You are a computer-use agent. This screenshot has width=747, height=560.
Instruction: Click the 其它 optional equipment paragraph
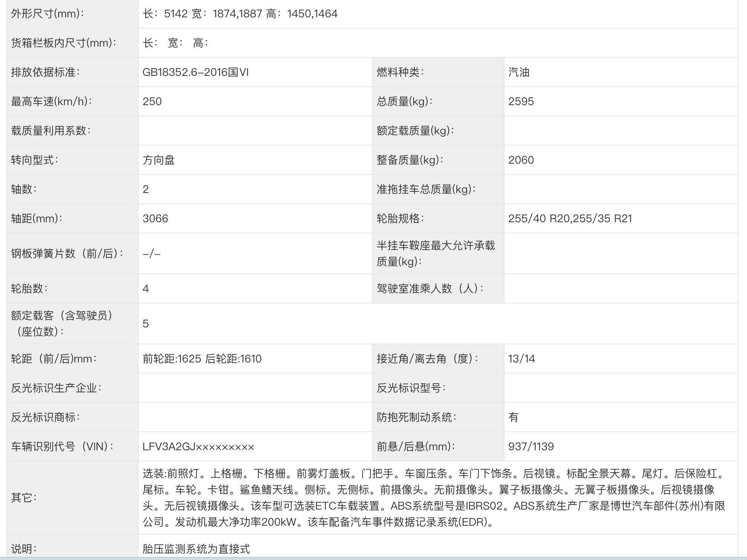click(434, 498)
